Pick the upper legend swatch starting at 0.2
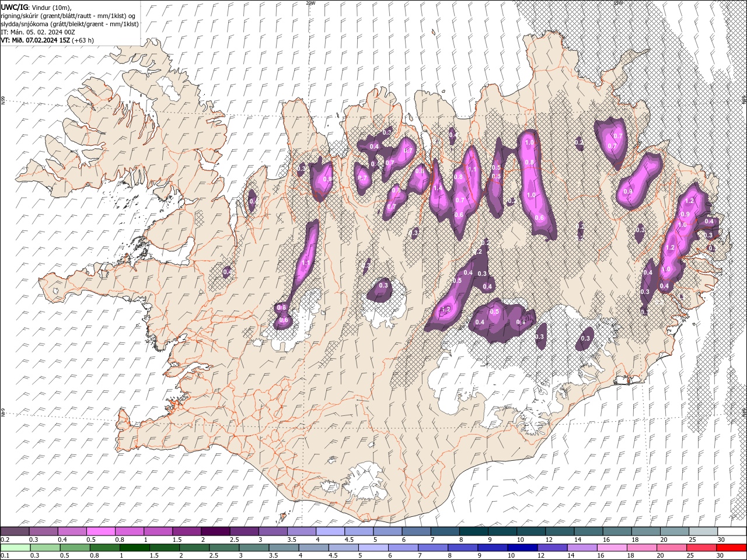The width and height of the screenshot is (747, 560). (x=15, y=531)
